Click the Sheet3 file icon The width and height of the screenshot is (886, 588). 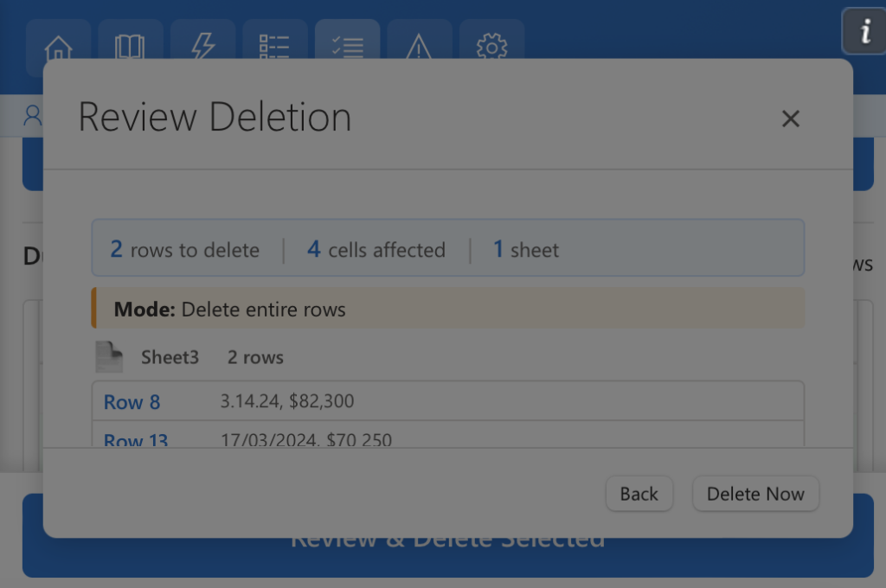click(x=109, y=357)
